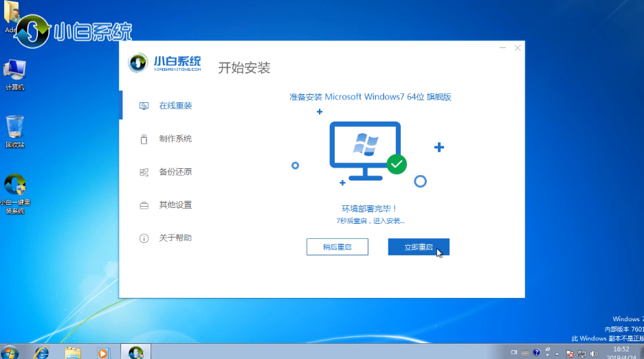Open the 其他设置 sidebar section
The width and height of the screenshot is (644, 359).
175,205
